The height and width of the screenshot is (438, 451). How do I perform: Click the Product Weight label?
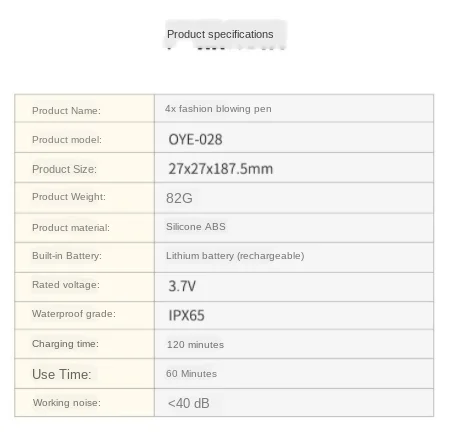pyautogui.click(x=69, y=197)
